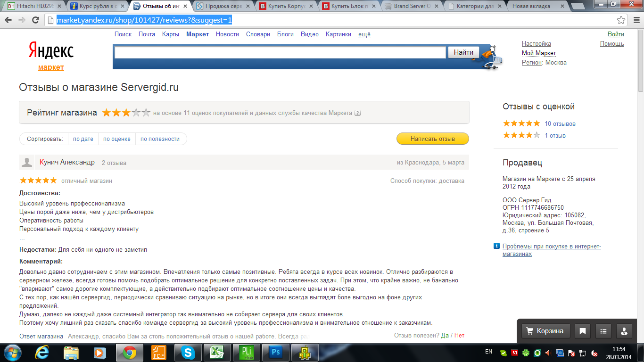Open the ещё dropdown in the Yandex services bar
Viewport: 644px width, 362px height.
pos(364,34)
